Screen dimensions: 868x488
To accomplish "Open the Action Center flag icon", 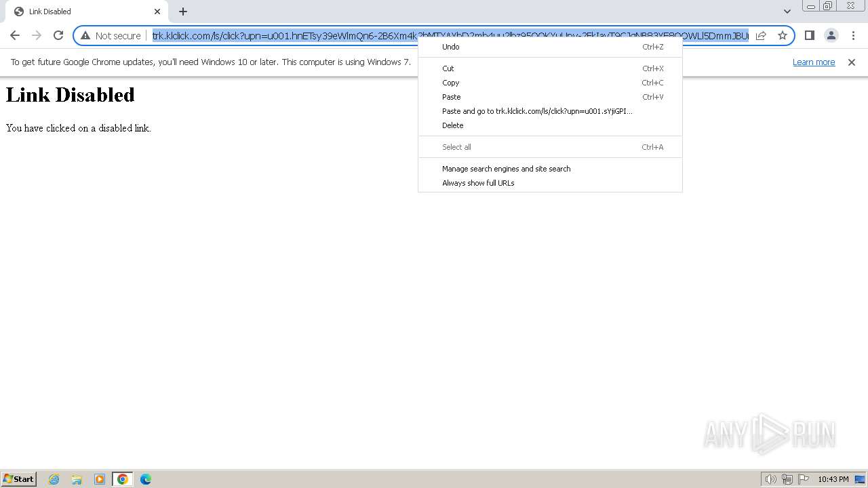I will pyautogui.click(x=804, y=479).
